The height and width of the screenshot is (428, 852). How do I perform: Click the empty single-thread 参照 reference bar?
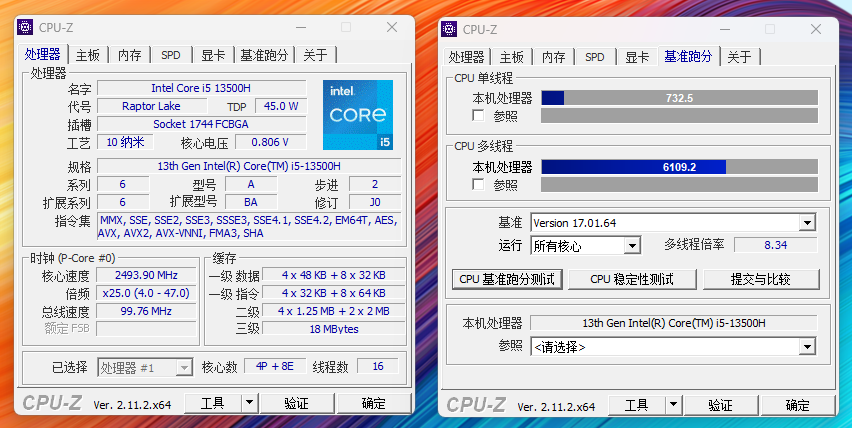[x=679, y=116]
